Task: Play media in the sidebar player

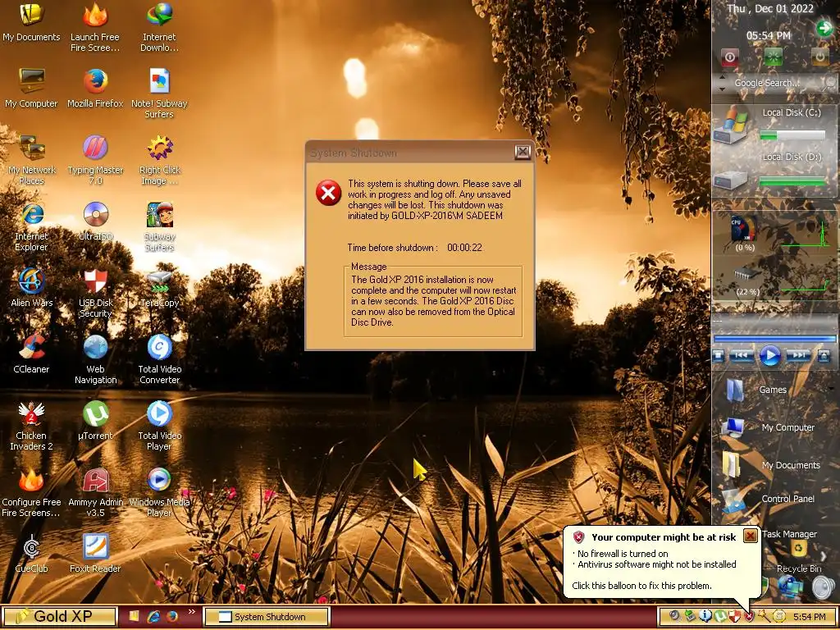Action: 769,356
